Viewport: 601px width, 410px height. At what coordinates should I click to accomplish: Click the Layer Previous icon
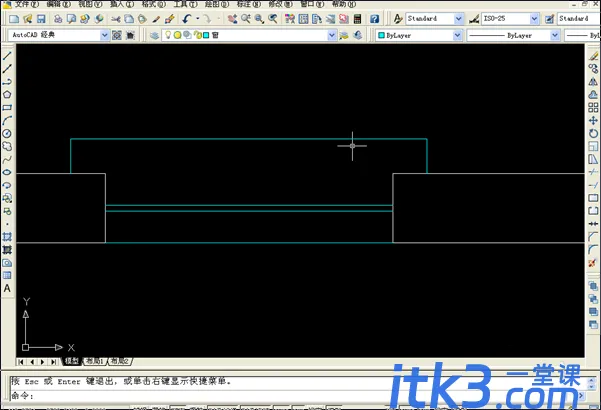tap(358, 35)
